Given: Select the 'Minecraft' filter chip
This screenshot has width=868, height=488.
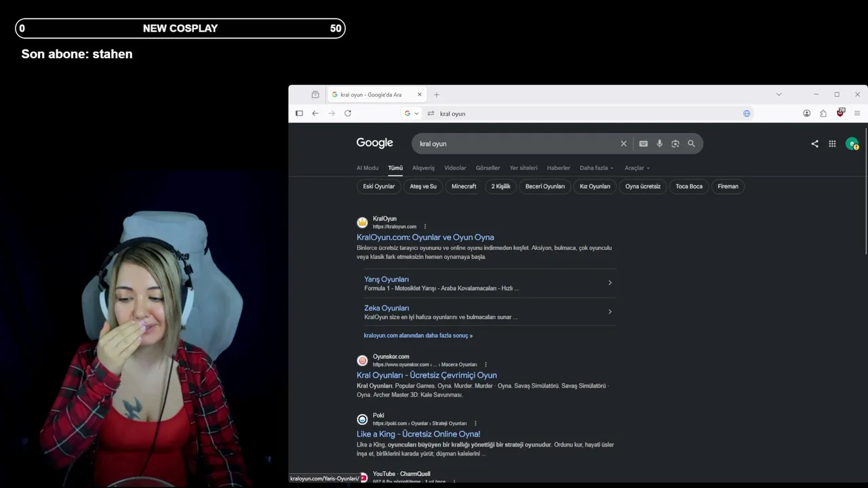Looking at the screenshot, I should point(464,186).
